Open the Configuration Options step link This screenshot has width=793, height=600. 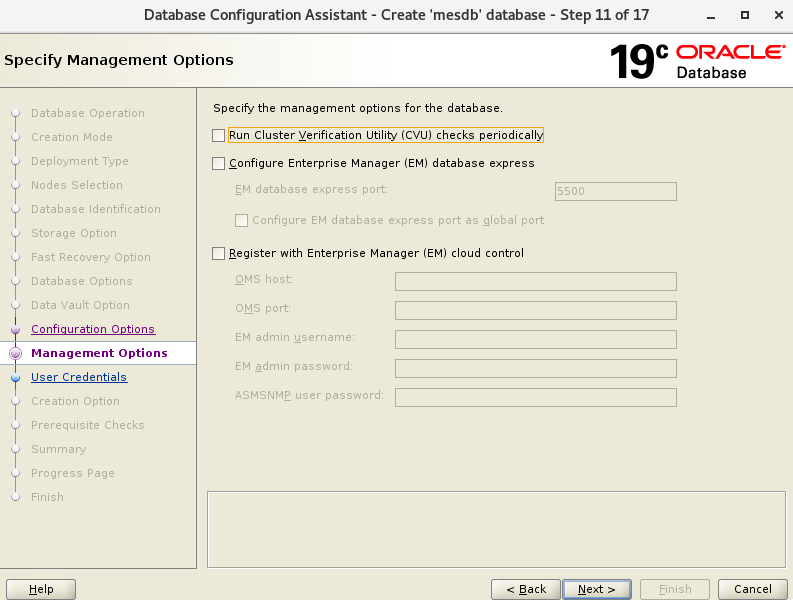point(93,329)
